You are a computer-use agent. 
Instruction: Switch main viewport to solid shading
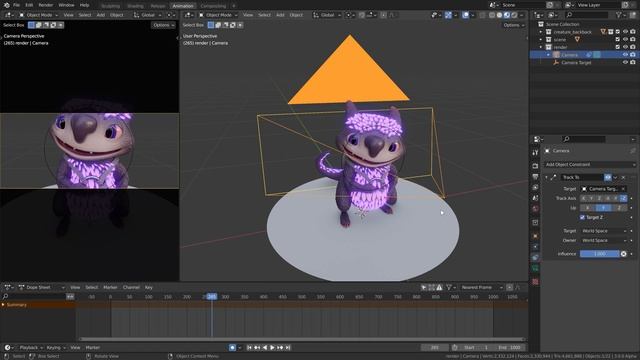tap(499, 15)
